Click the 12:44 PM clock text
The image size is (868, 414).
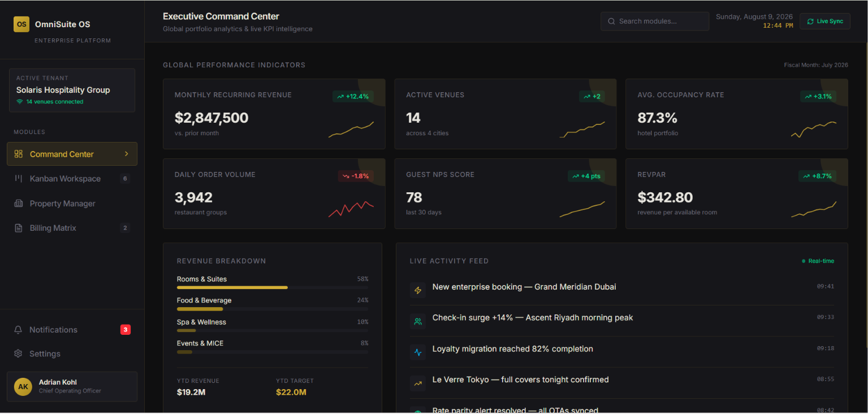(778, 25)
